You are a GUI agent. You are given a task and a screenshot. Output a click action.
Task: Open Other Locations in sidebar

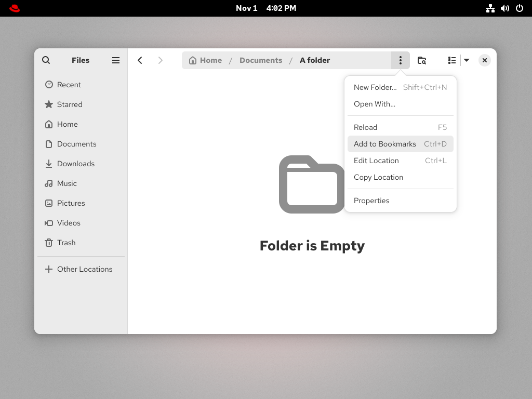[84, 269]
